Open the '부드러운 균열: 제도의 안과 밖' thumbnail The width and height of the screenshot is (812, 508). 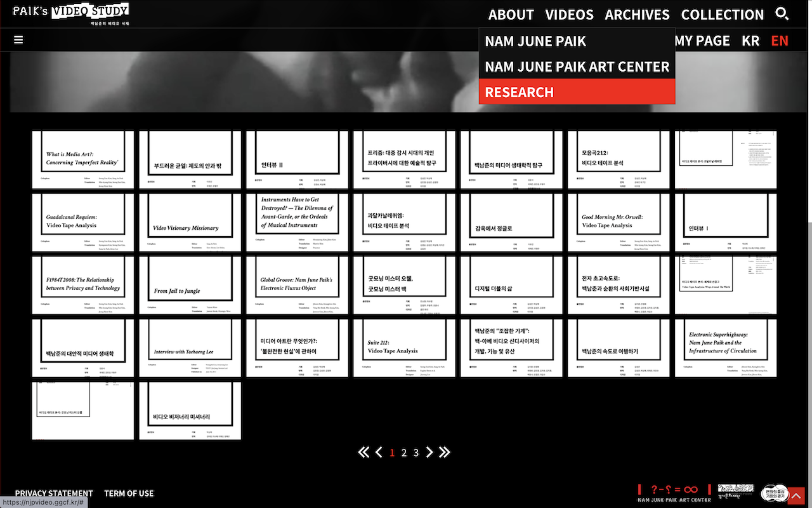pyautogui.click(x=190, y=160)
